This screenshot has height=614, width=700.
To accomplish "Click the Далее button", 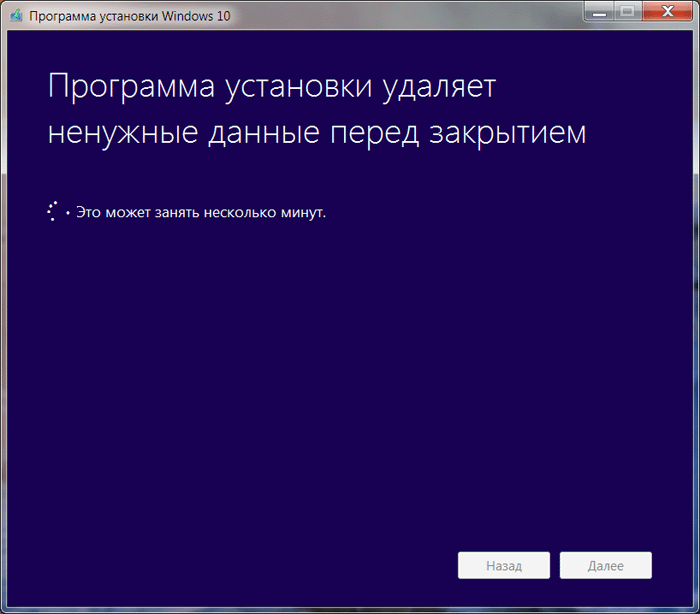I will (606, 565).
